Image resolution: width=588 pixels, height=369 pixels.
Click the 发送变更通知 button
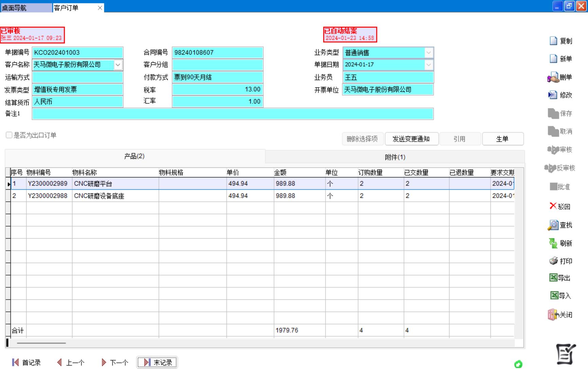(411, 139)
